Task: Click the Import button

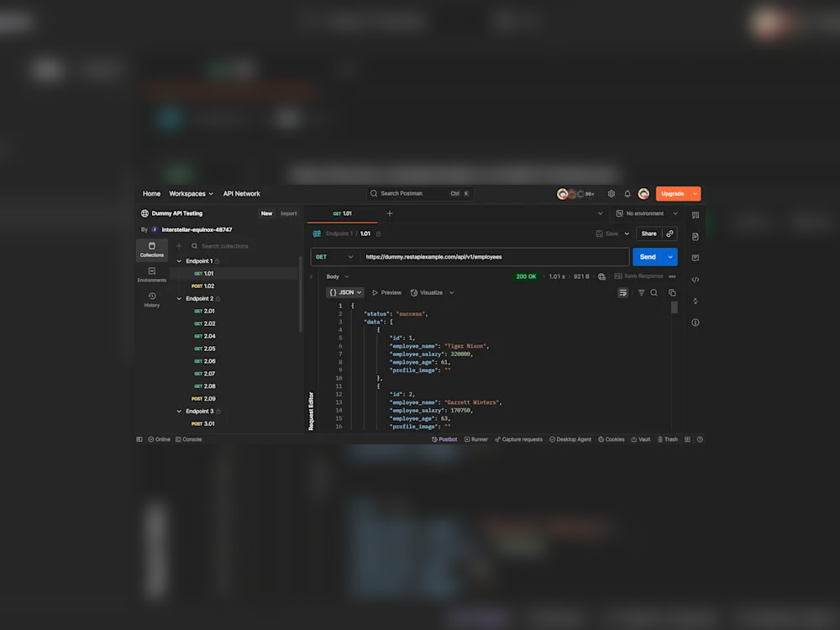Action: point(289,213)
